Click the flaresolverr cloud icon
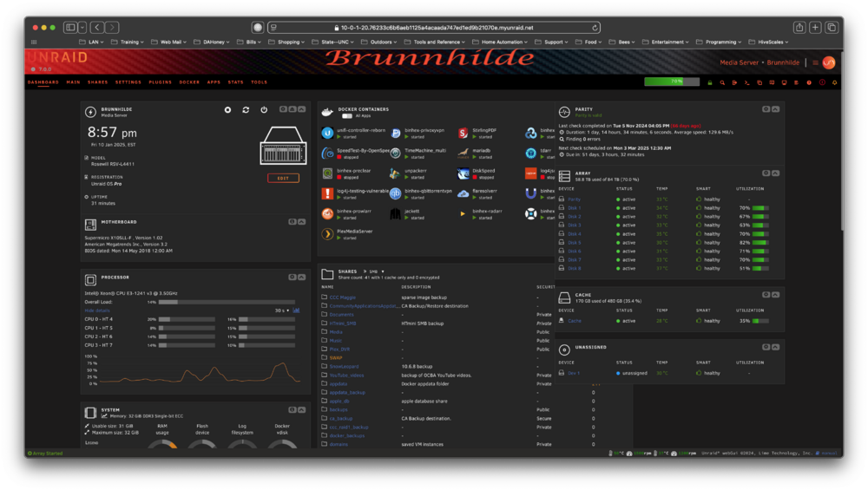 [463, 193]
